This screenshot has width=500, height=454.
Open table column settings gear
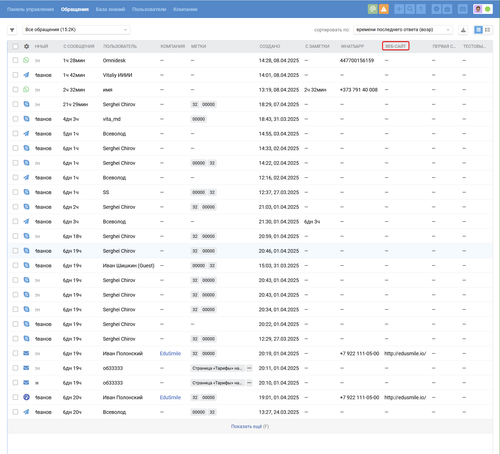(26, 46)
